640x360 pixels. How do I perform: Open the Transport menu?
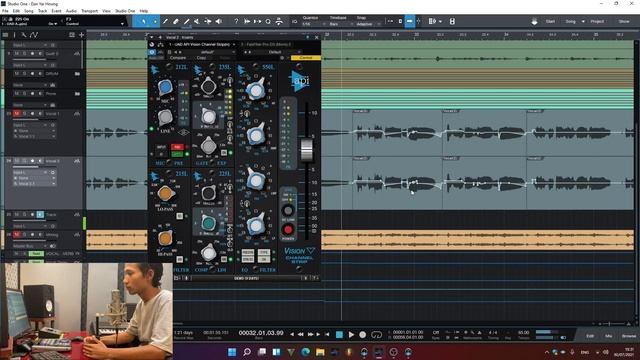pos(89,11)
